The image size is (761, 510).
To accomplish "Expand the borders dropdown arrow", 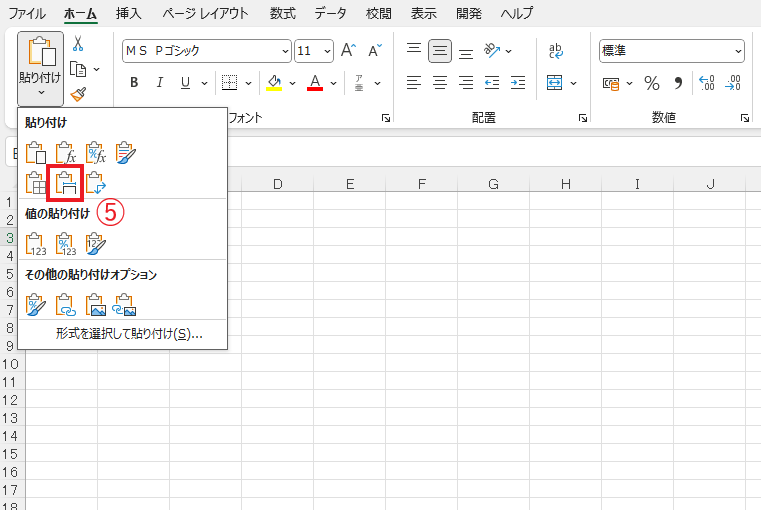I will pyautogui.click(x=248, y=83).
